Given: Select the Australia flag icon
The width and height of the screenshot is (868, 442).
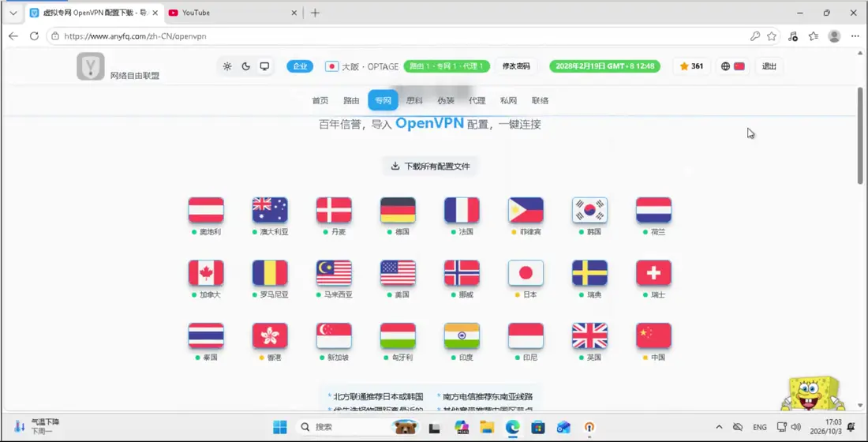Looking at the screenshot, I should pyautogui.click(x=270, y=210).
